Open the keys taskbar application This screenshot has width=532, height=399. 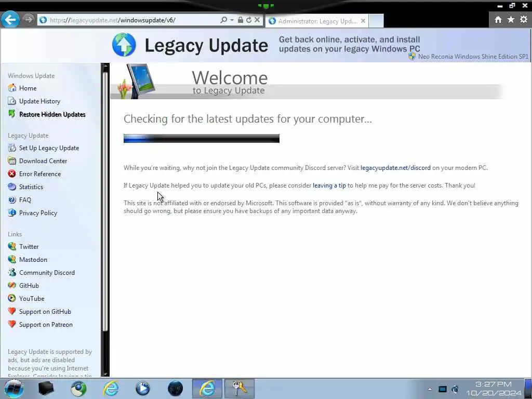pos(239,389)
